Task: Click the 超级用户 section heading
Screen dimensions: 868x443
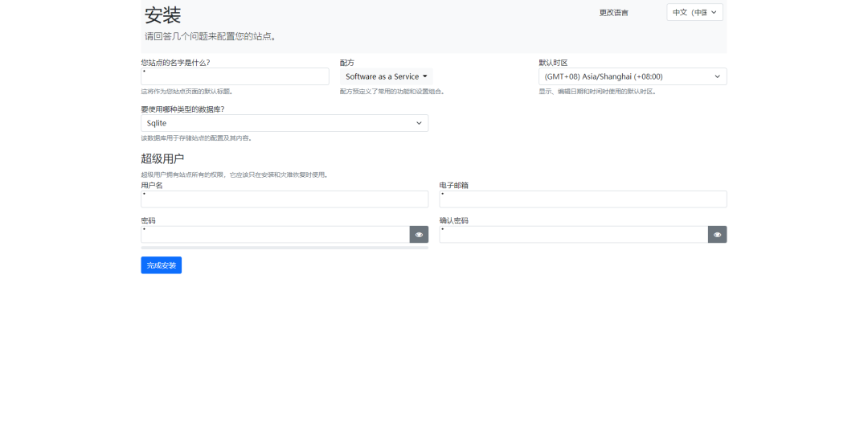Action: click(x=162, y=158)
